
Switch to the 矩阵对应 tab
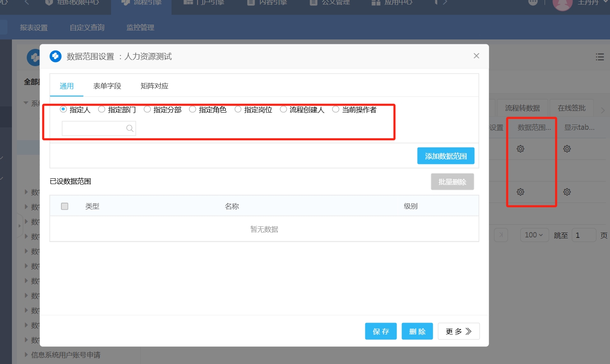pyautogui.click(x=154, y=86)
